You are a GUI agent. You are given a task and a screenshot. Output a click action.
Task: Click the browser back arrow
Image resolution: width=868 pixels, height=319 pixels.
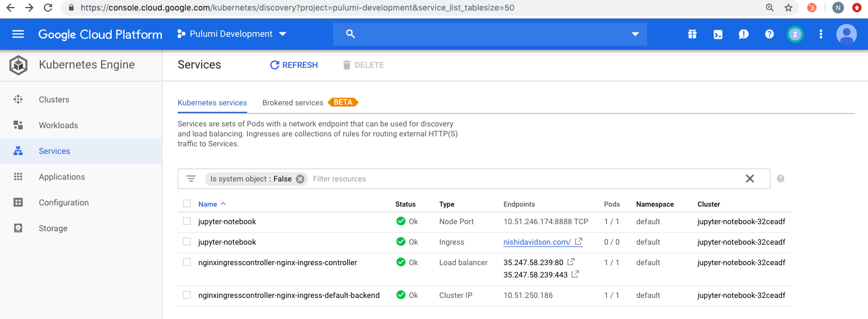pos(11,8)
